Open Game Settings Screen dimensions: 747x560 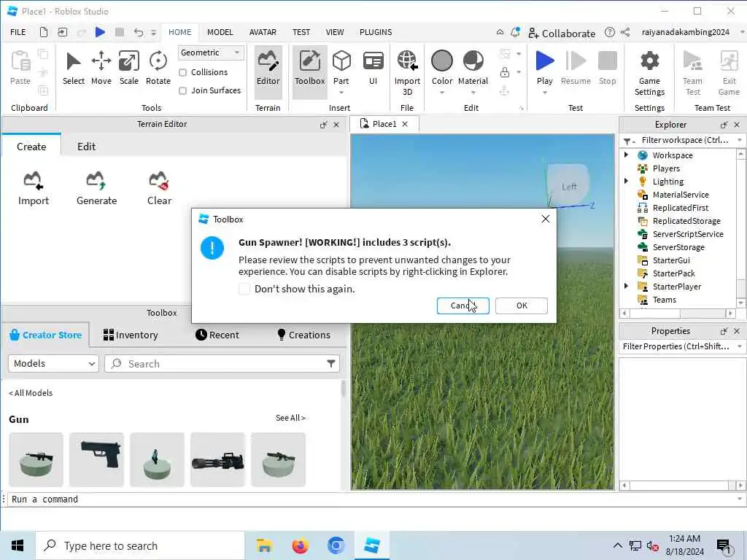pyautogui.click(x=649, y=74)
